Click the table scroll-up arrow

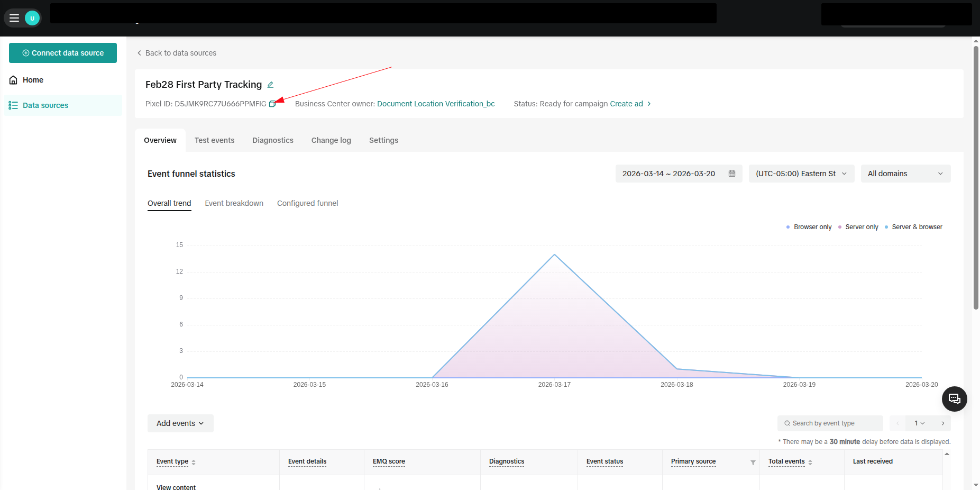coord(947,454)
